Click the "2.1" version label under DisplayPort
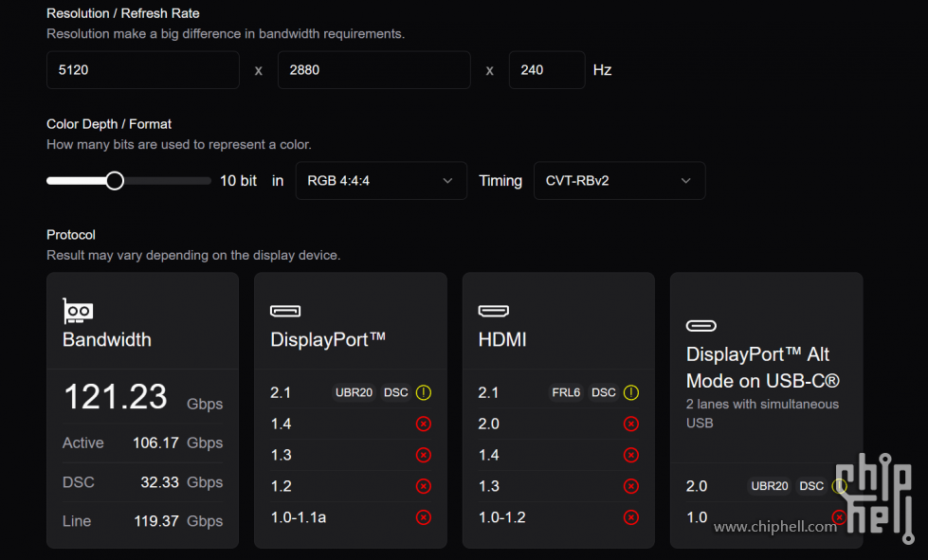Image resolution: width=928 pixels, height=560 pixels. [x=281, y=392]
